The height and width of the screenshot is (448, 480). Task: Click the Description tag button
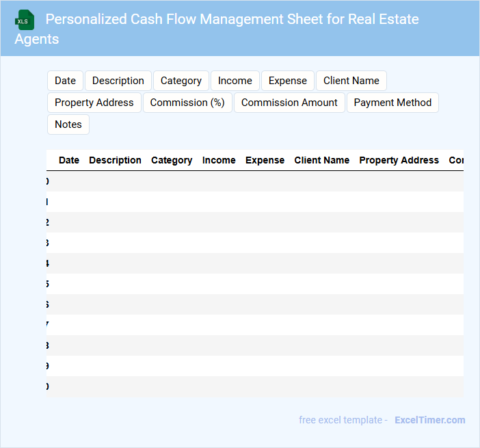[x=118, y=81]
